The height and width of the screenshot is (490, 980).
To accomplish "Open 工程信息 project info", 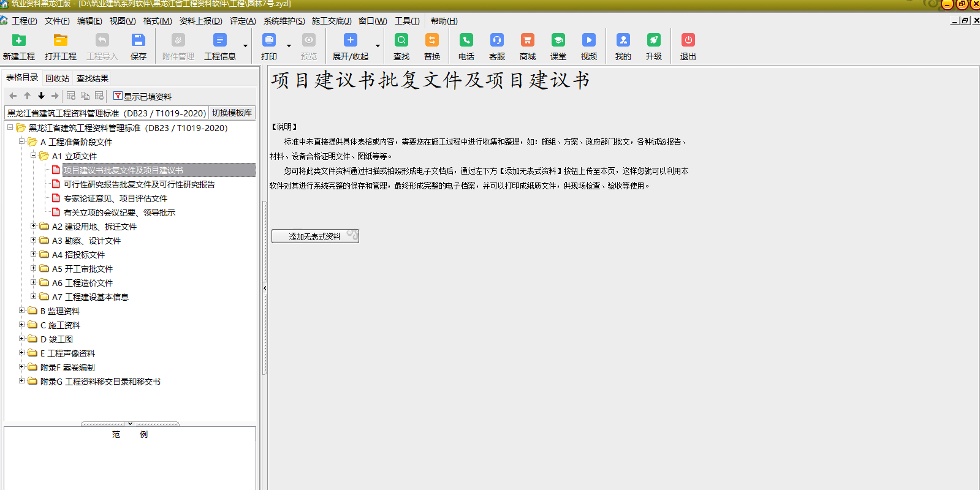I will (219, 41).
